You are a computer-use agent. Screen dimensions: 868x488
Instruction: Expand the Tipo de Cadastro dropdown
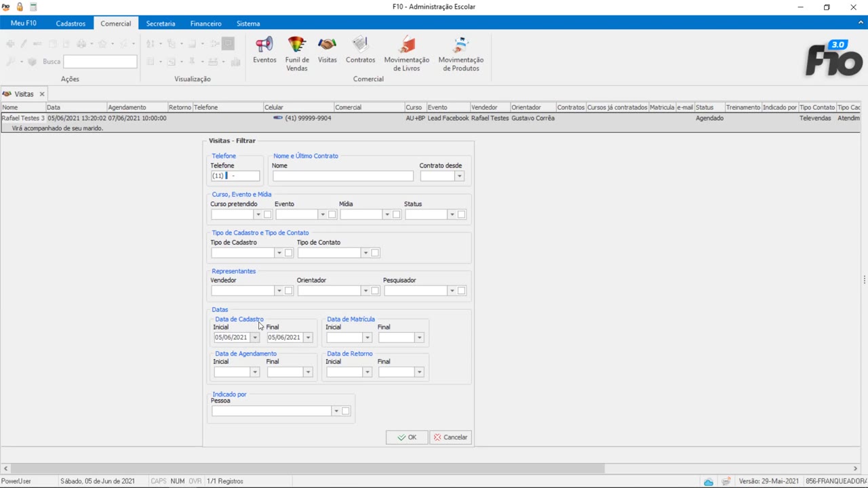point(279,253)
